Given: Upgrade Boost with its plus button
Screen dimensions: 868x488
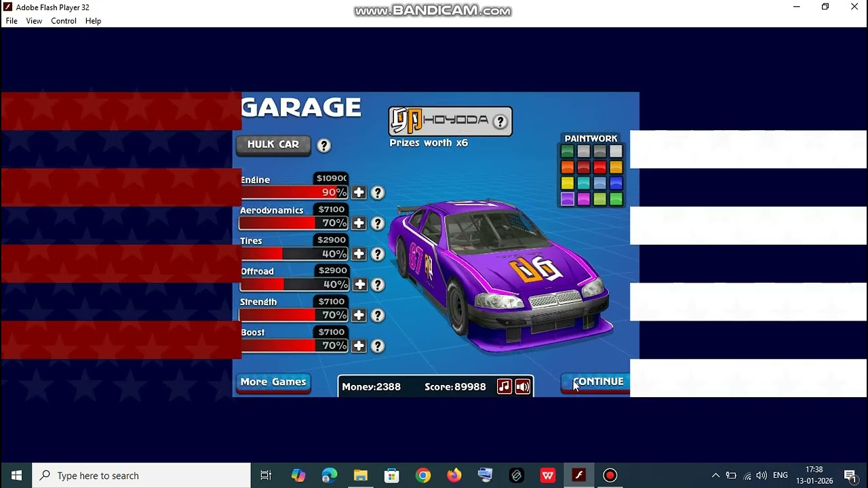Looking at the screenshot, I should coord(359,346).
